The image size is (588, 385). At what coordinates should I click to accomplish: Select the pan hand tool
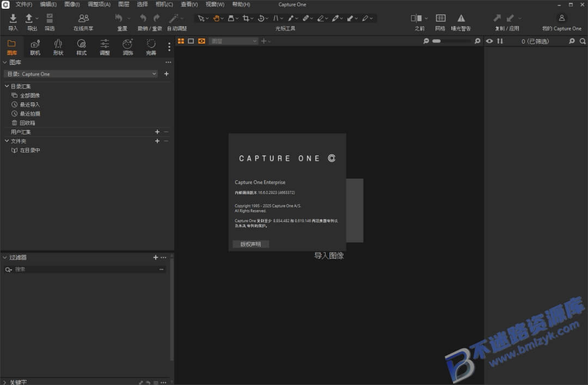coord(216,18)
